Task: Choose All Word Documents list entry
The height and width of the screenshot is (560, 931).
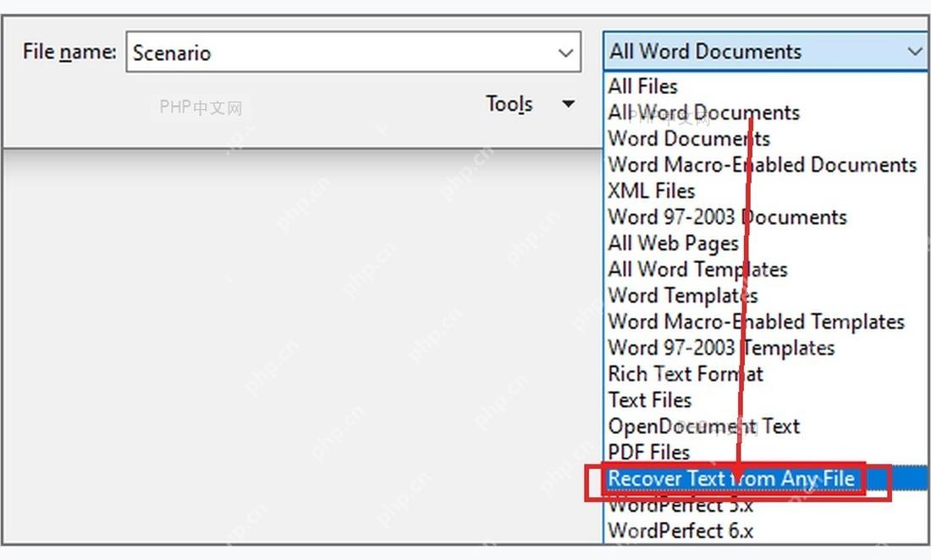Action: (x=766, y=113)
